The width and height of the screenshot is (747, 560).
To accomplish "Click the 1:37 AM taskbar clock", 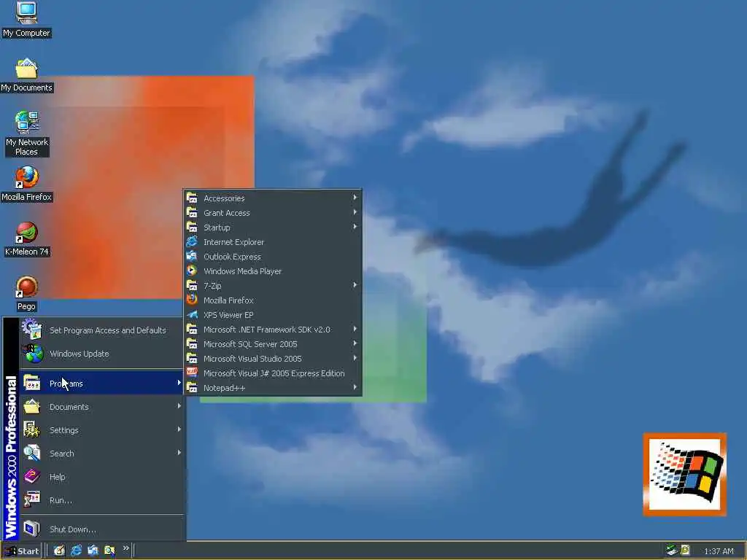I will coord(719,551).
